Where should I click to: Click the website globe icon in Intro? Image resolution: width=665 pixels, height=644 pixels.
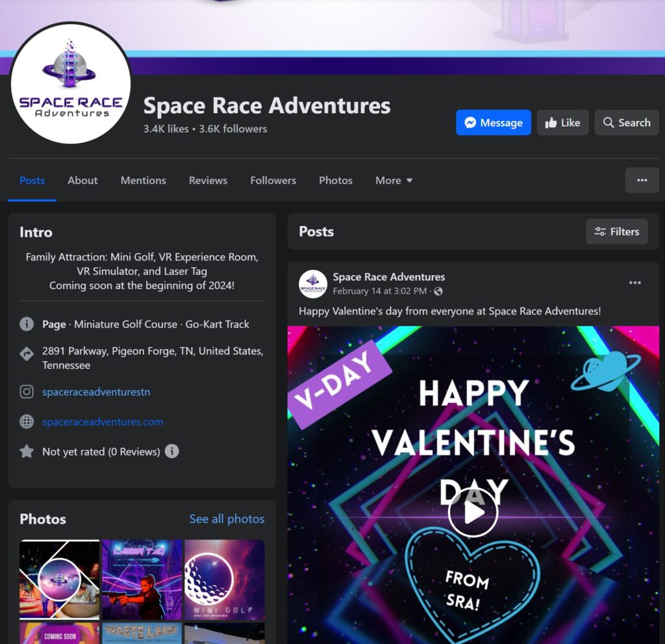pyautogui.click(x=27, y=422)
